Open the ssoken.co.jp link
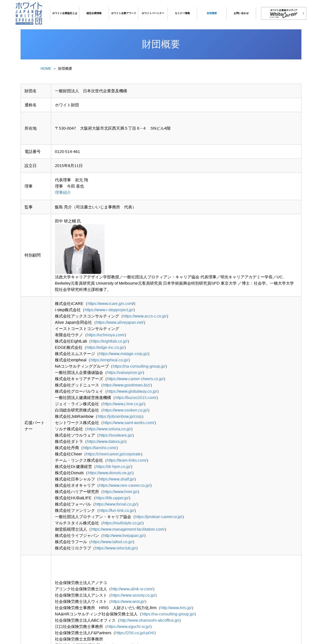This screenshot has width=322, height=644. coord(126,410)
